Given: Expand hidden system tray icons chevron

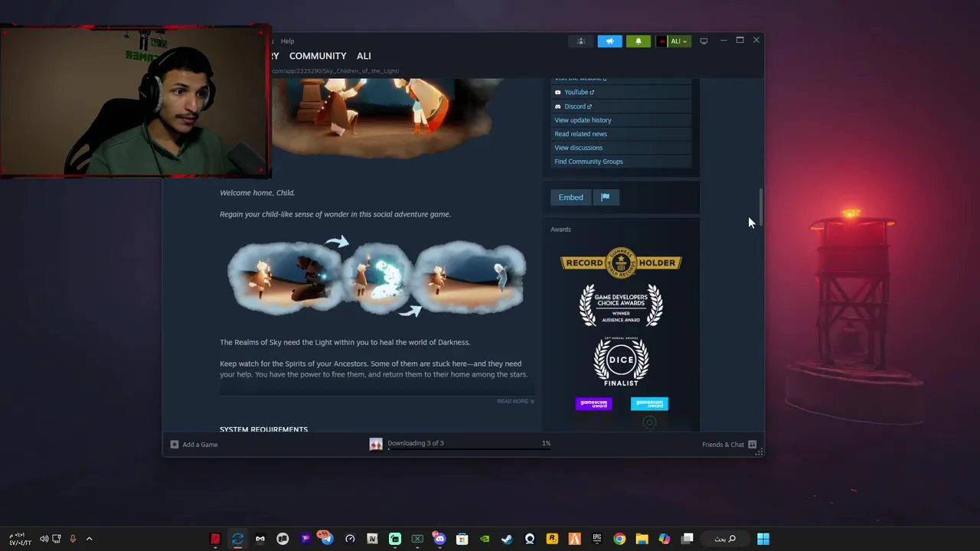Looking at the screenshot, I should coord(89,539).
